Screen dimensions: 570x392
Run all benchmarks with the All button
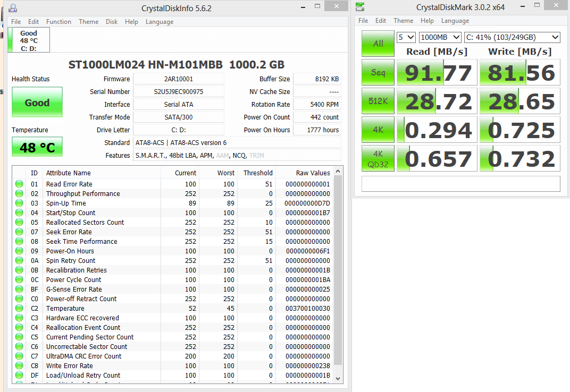point(378,44)
